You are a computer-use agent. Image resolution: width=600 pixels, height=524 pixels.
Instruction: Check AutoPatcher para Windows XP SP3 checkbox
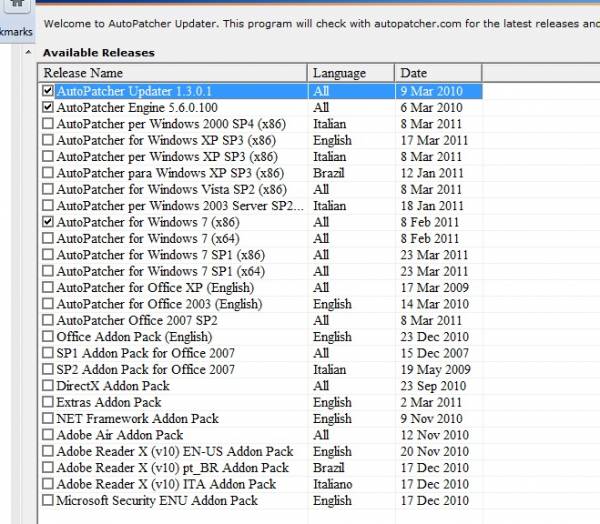(47, 173)
